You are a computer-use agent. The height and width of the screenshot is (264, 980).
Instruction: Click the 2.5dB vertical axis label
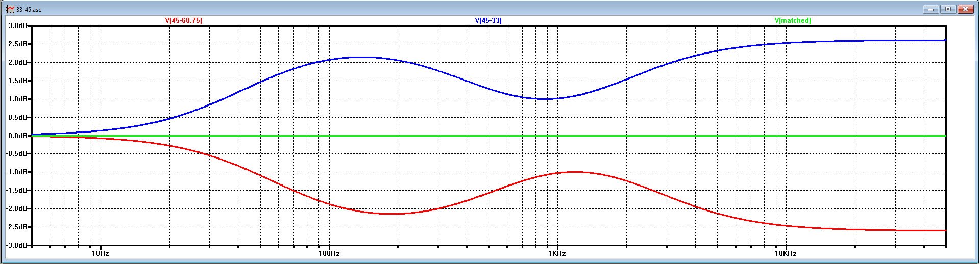click(x=17, y=44)
